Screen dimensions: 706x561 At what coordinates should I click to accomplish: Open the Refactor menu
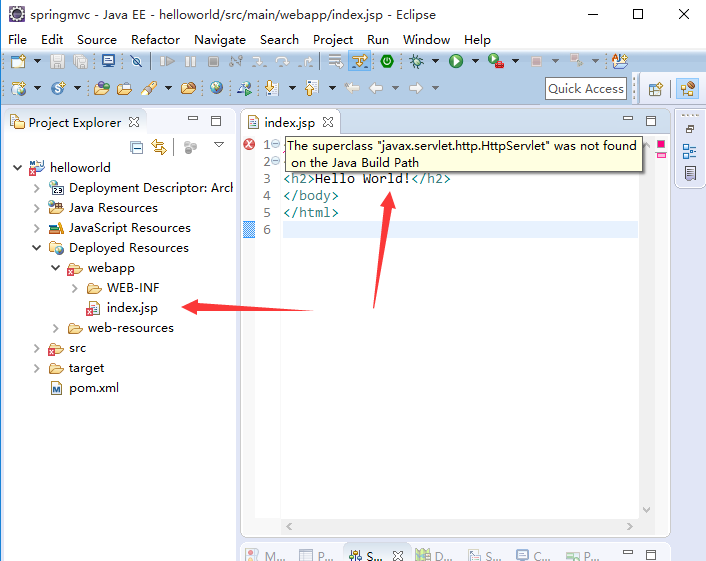[155, 40]
